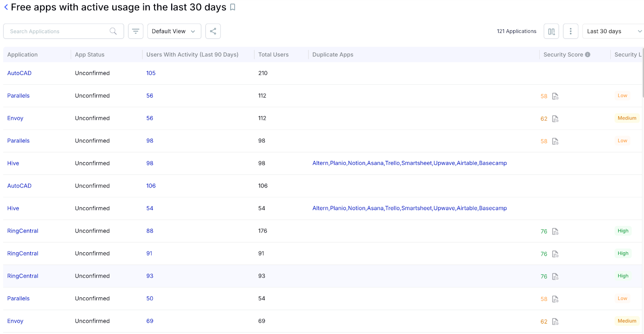This screenshot has height=334, width=644.
Task: Open security report icon for RingCentral 93 users
Action: [555, 276]
